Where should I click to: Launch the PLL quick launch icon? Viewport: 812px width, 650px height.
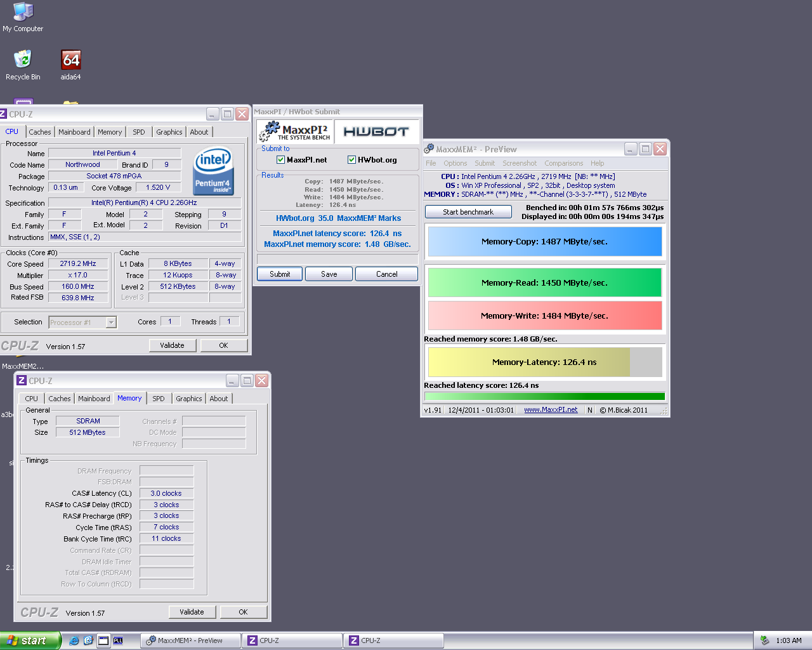pyautogui.click(x=118, y=640)
